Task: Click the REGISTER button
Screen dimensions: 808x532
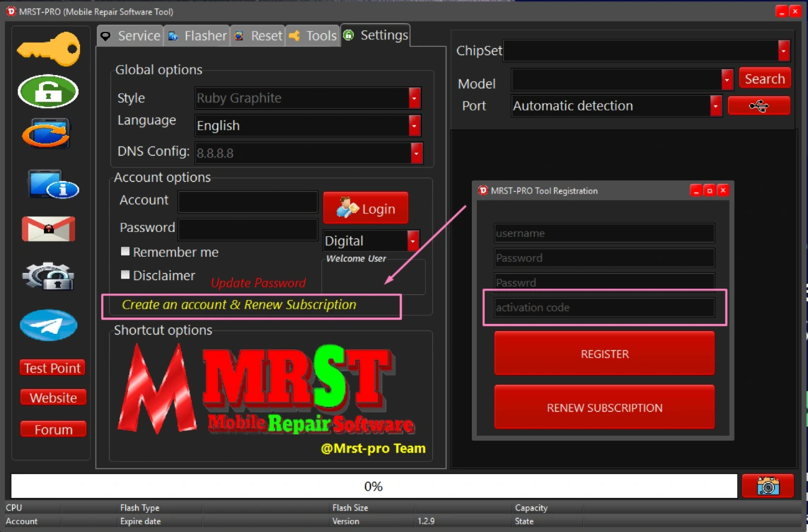Action: click(604, 353)
